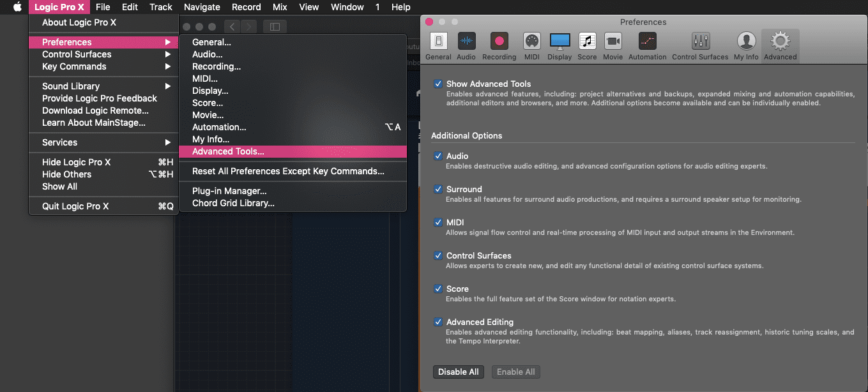868x392 pixels.
Task: Open Plug-in Manager... from submenu
Action: (x=293, y=191)
